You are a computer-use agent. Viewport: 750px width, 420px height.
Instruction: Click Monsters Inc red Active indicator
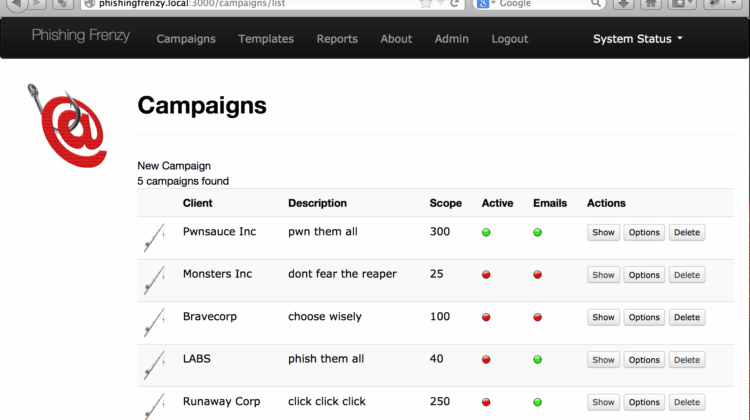(x=486, y=275)
